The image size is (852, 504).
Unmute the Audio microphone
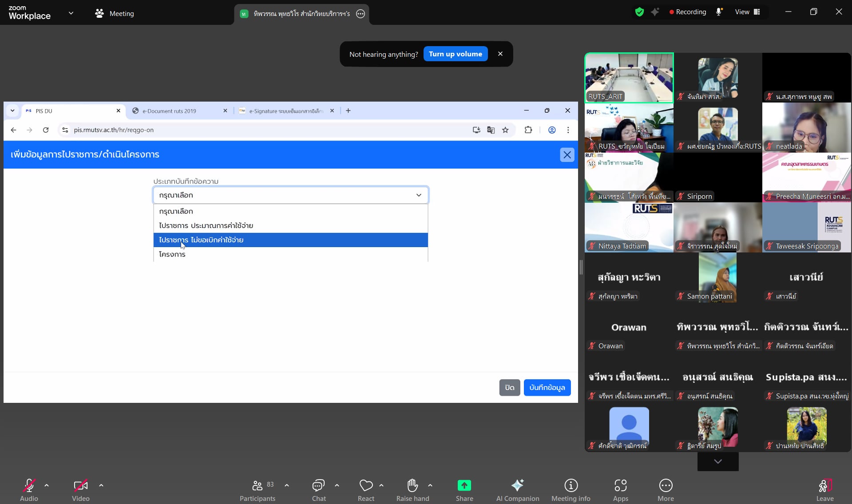29,485
